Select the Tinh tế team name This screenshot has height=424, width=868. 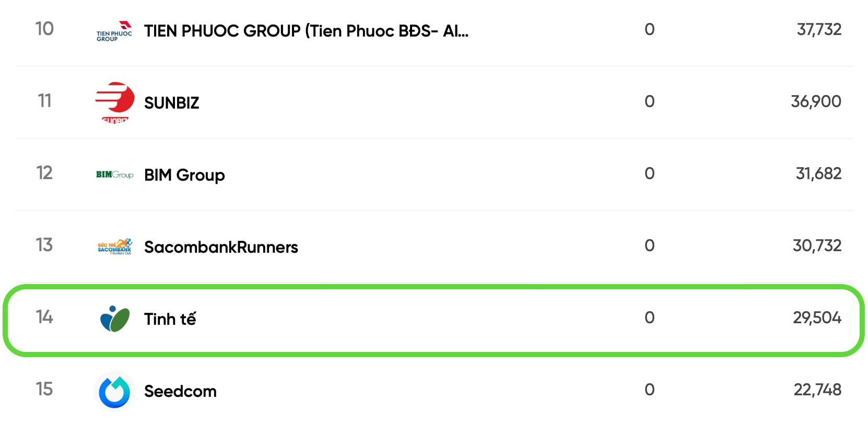point(170,319)
